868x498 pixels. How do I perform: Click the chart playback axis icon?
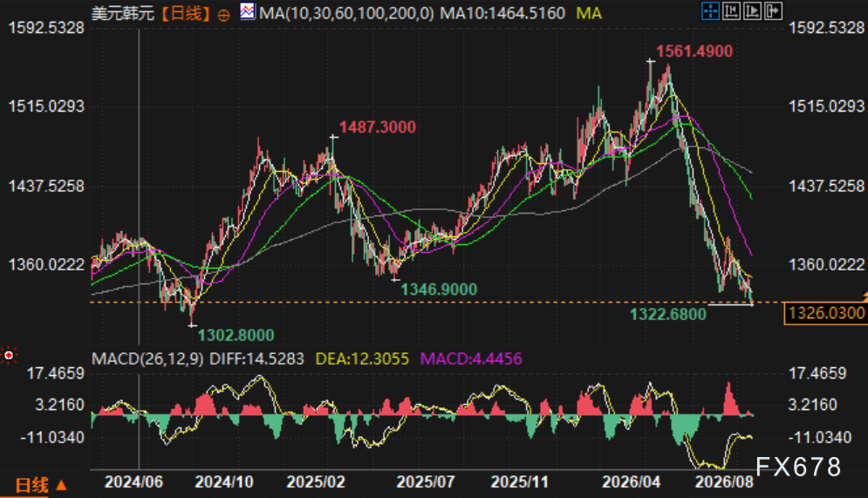click(x=752, y=11)
